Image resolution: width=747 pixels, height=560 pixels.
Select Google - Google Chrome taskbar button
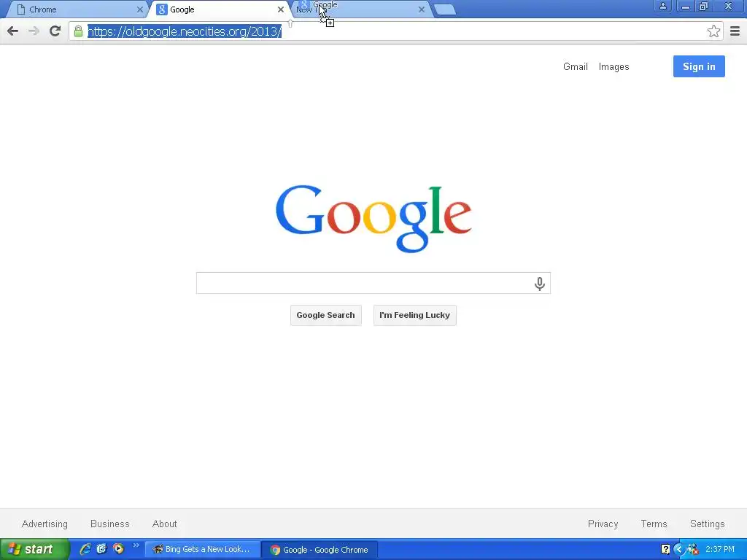(320, 550)
